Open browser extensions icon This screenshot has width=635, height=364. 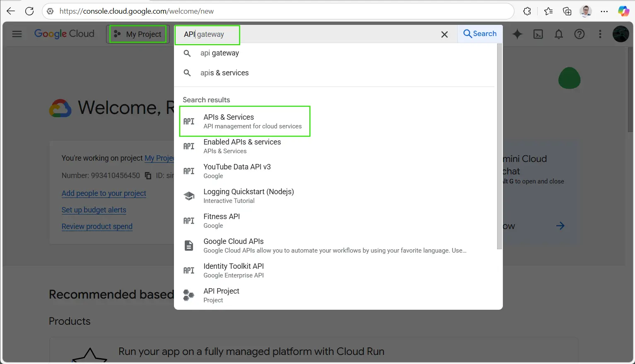(527, 11)
